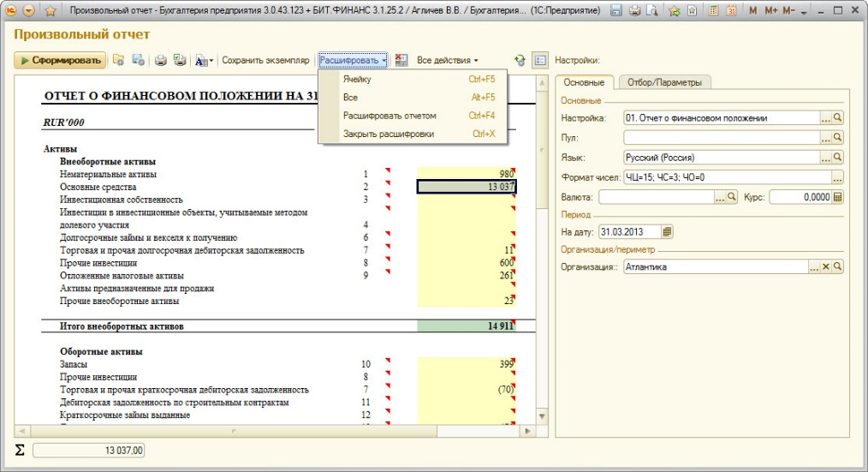Expand the Все действия dropdown
This screenshot has width=868, height=472.
447,61
